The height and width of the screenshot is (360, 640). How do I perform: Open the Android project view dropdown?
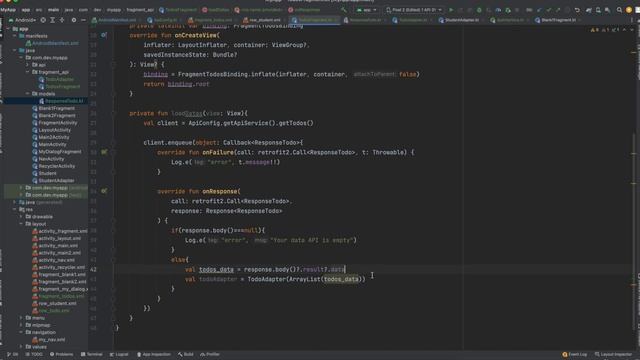point(22,20)
